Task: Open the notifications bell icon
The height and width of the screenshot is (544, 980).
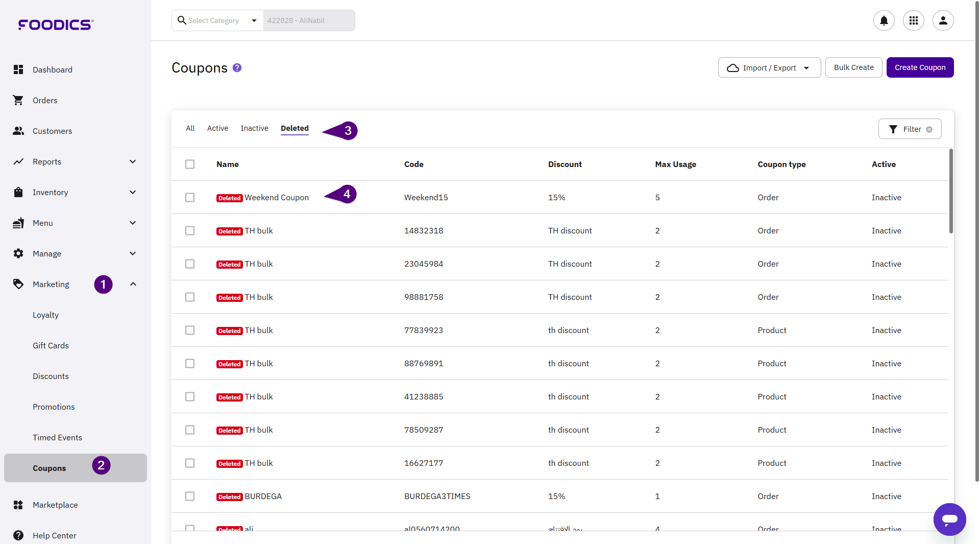Action: coord(884,20)
